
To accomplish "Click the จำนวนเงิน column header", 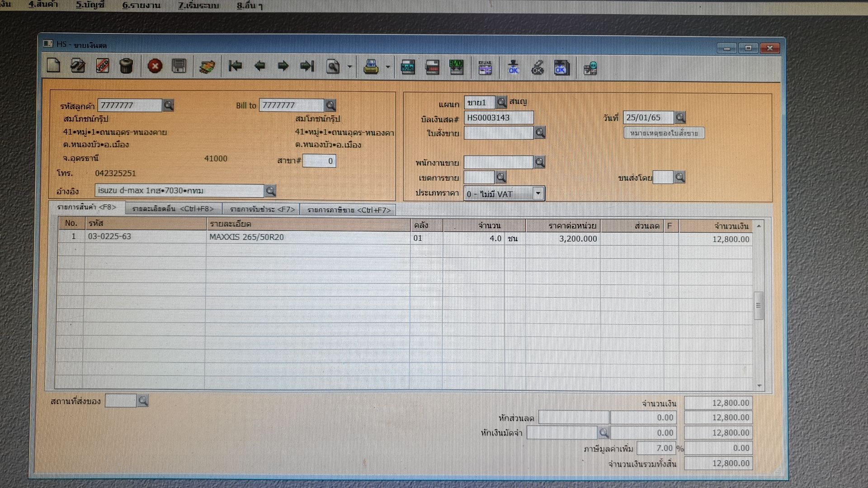I will pos(716,226).
